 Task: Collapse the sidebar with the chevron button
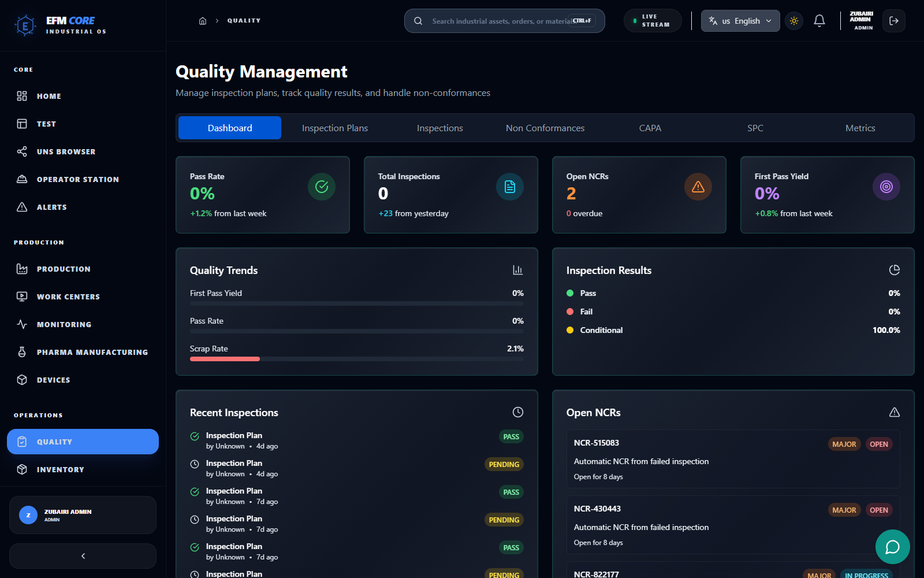point(83,555)
